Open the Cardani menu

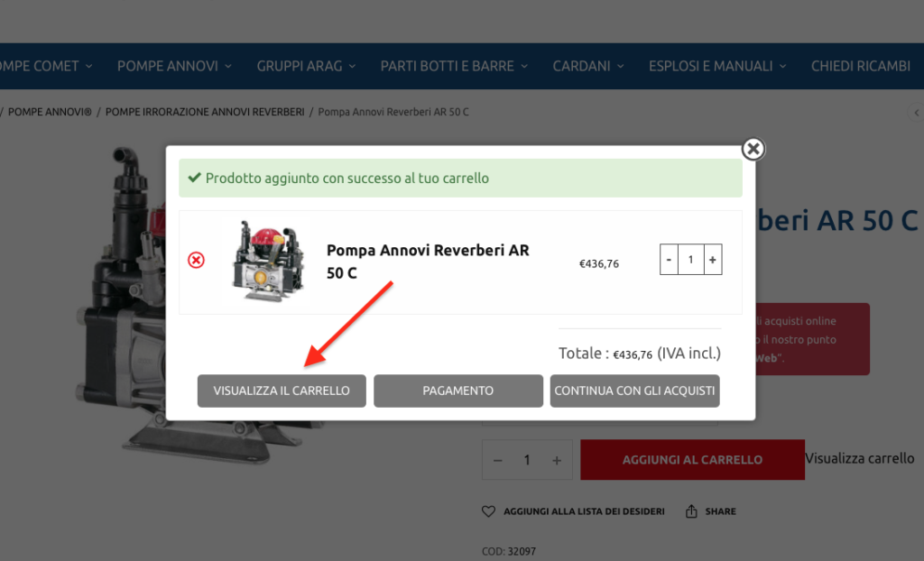click(588, 66)
